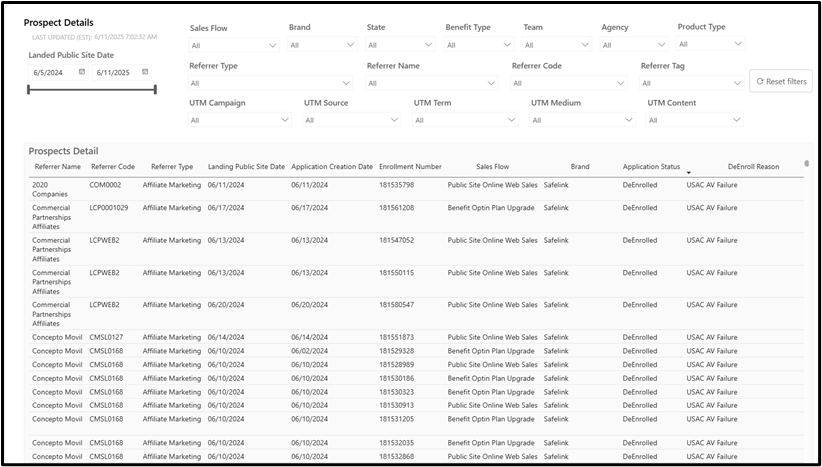Open the start date calendar picker icon
Viewport: 822px width, 467px height.
click(x=82, y=72)
